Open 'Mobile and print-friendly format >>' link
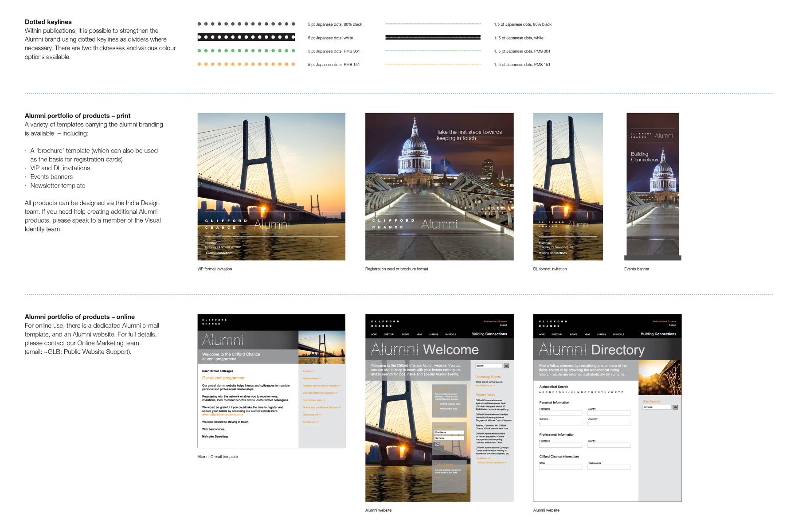Viewport: 798px width, 532px height. point(322,407)
